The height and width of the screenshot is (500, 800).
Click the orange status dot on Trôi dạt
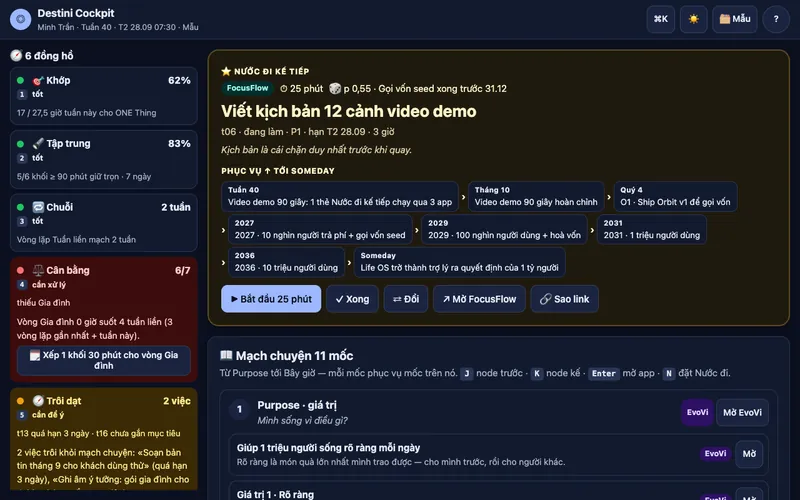pos(20,401)
